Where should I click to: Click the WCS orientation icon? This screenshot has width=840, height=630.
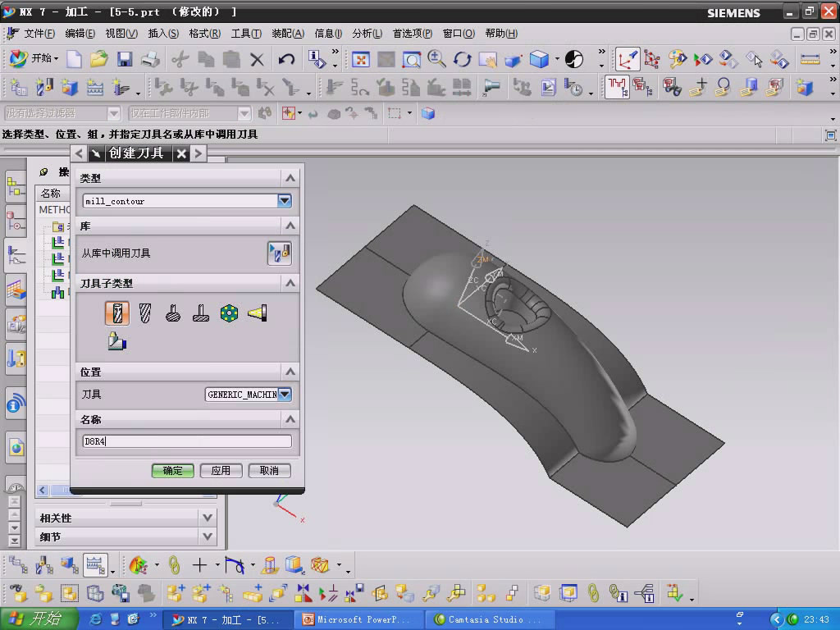pos(627,59)
